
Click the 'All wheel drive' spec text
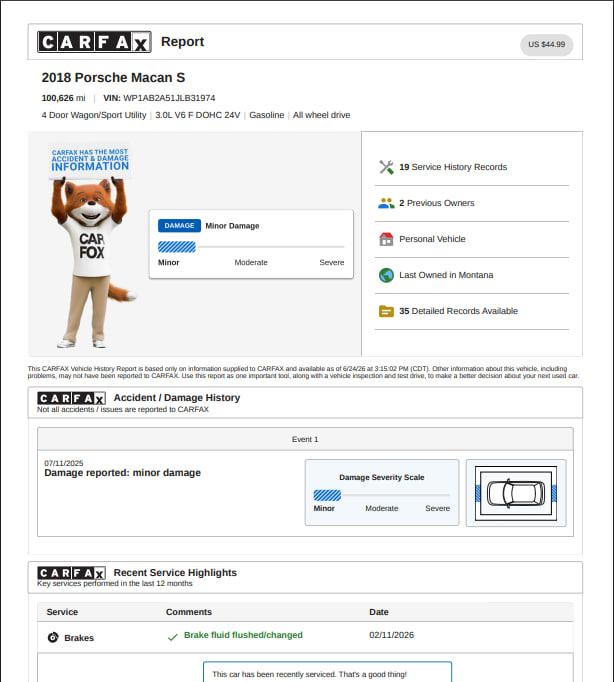tap(321, 115)
